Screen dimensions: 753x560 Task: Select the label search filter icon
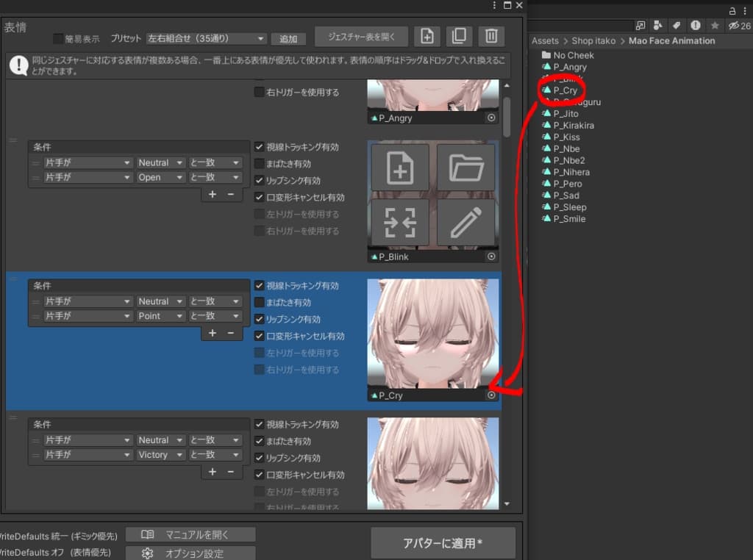[677, 25]
